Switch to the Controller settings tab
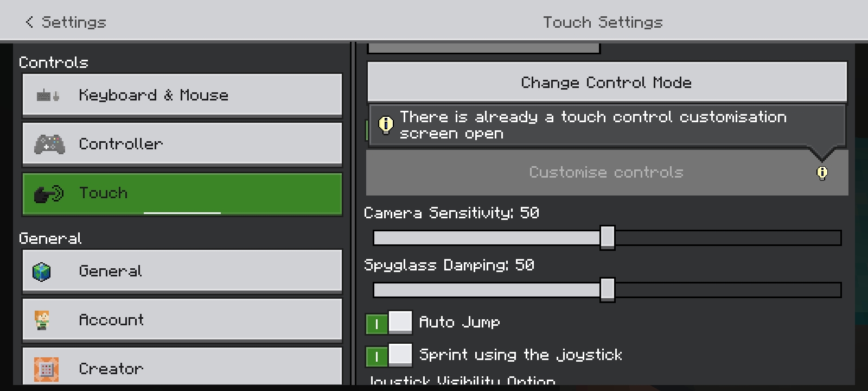 click(182, 144)
